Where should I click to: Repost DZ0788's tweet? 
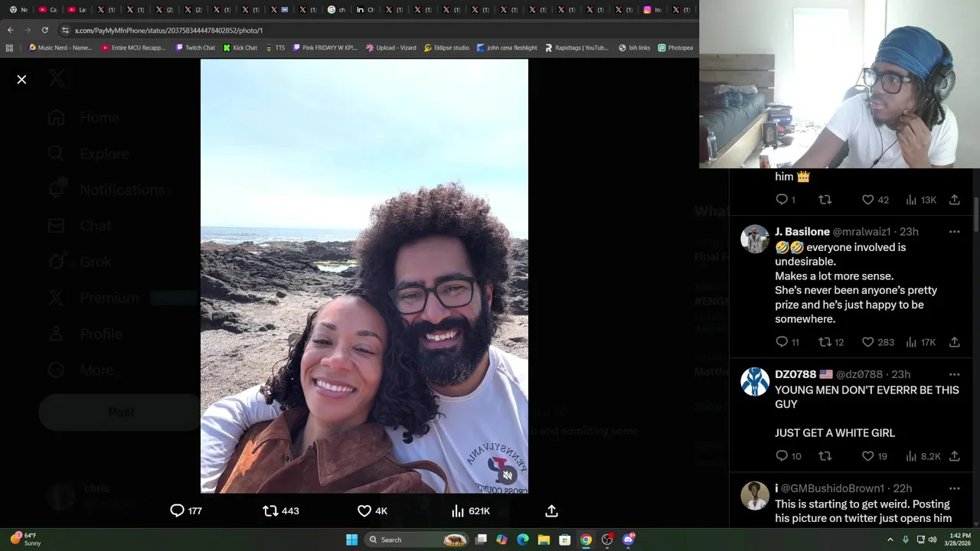tap(825, 456)
